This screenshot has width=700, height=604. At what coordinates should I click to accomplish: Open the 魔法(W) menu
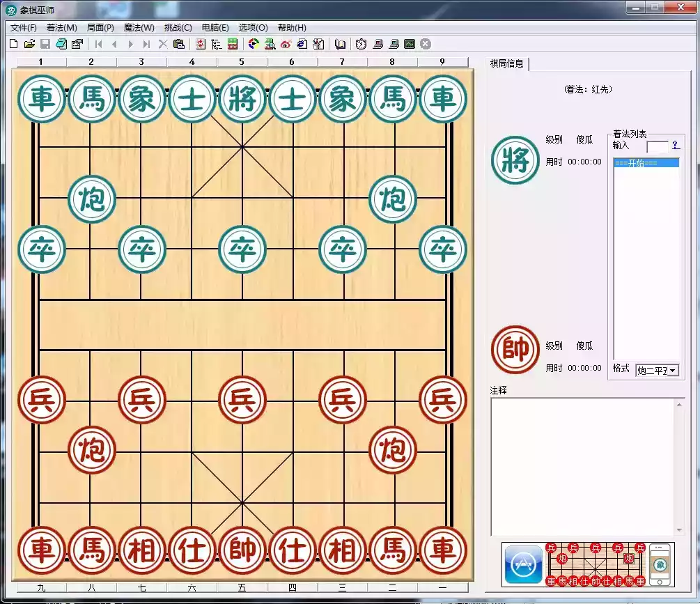click(x=138, y=27)
